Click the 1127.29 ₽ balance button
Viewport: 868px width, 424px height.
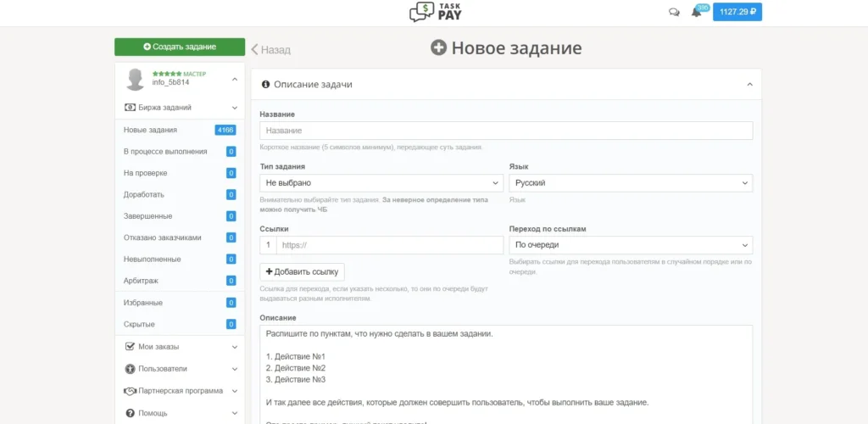(x=737, y=12)
